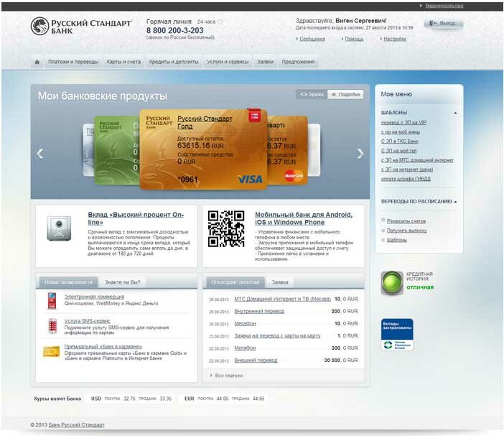Open Внешний перевод 30 000 payment
This screenshot has height=436, width=504.
tap(256, 360)
